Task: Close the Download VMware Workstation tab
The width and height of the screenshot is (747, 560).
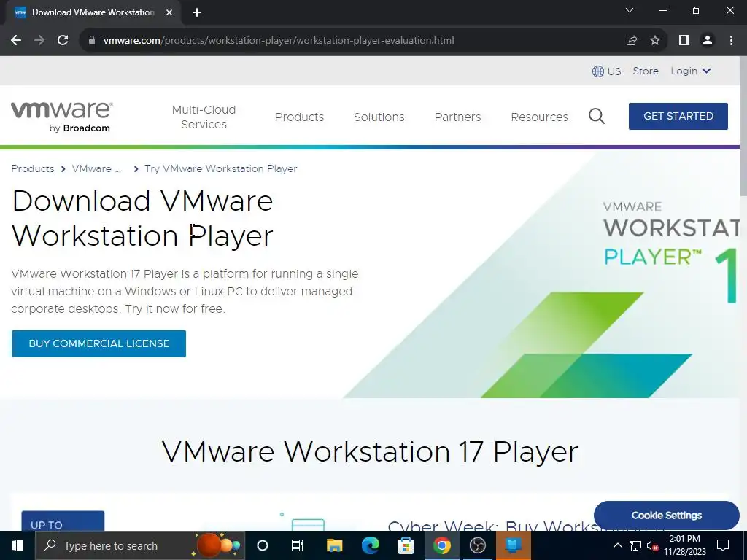Action: (169, 12)
